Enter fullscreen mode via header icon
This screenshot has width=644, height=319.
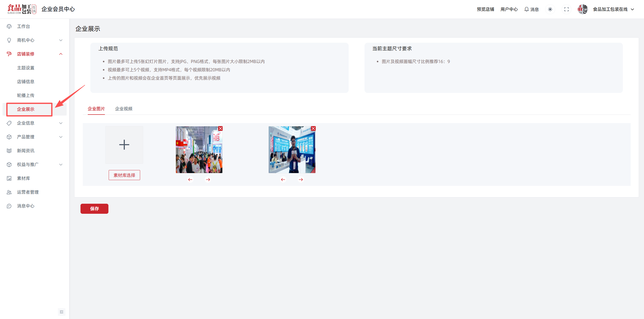[566, 9]
